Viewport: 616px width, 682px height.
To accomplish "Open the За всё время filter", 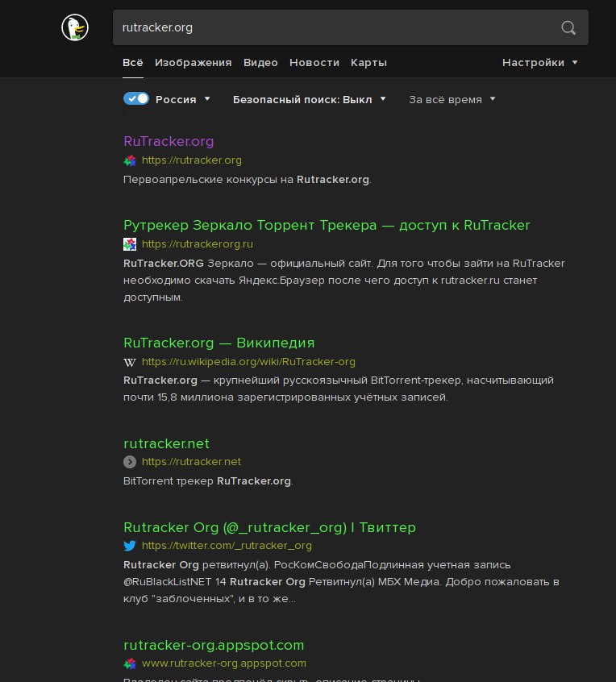I will (452, 100).
